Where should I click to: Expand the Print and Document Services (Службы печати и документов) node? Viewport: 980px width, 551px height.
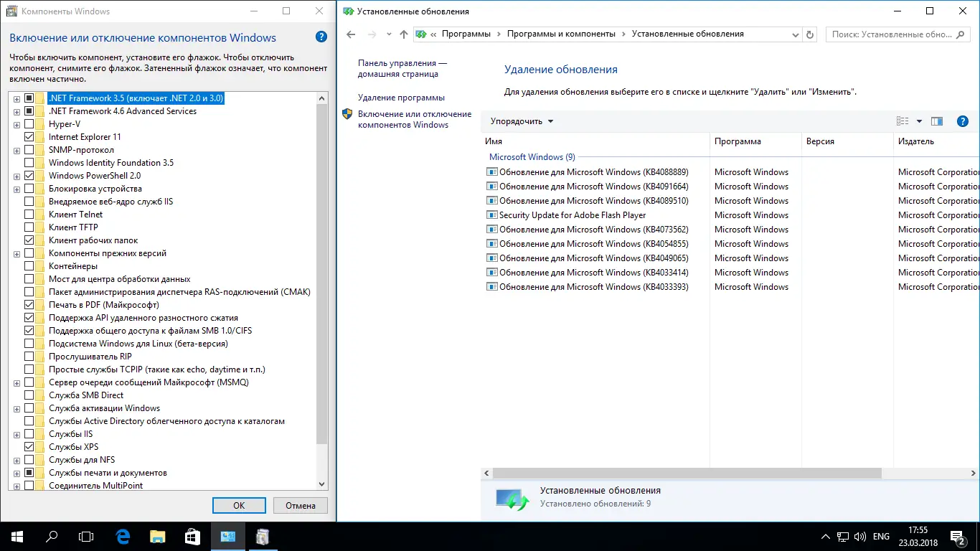coord(17,473)
